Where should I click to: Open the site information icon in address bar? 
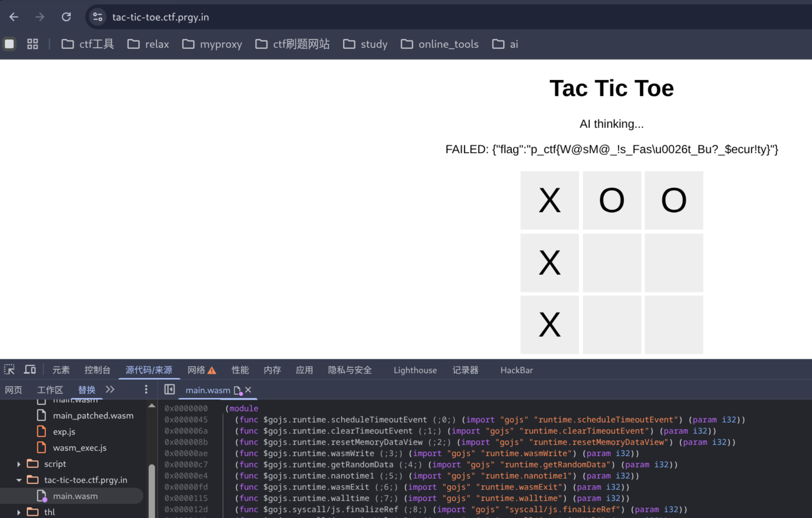coord(97,17)
